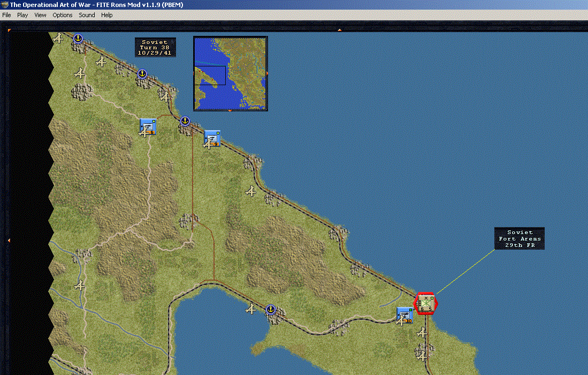The width and height of the screenshot is (588, 375).
Task: Click the orange arrow on the minimap's bottom edge
Action: click(230, 110)
